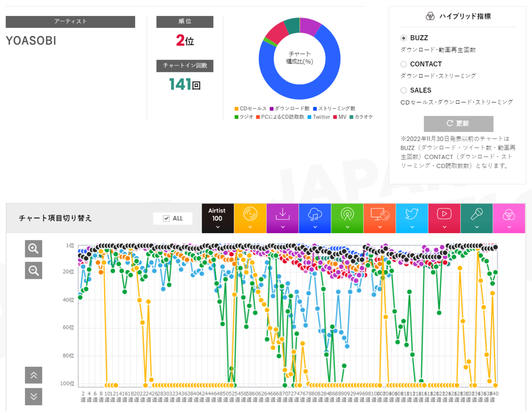The image size is (532, 411).
Task: Expand chevron under streaming tab
Action: point(315,227)
